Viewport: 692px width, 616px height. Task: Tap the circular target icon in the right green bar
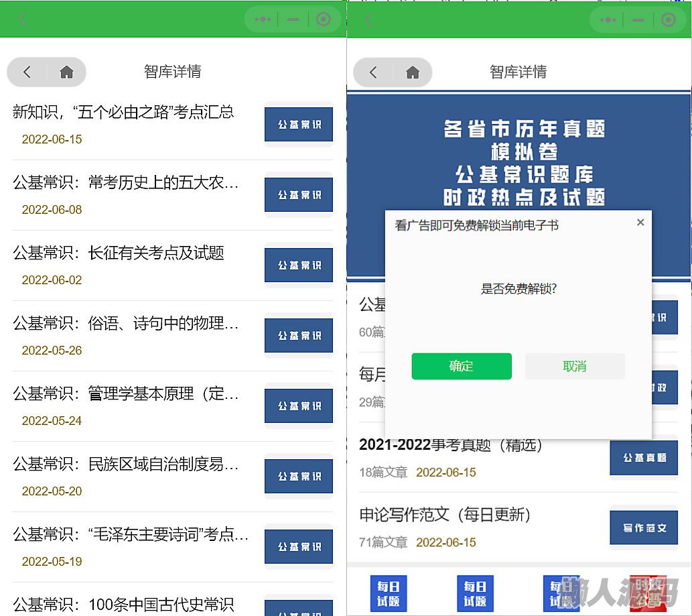click(668, 19)
